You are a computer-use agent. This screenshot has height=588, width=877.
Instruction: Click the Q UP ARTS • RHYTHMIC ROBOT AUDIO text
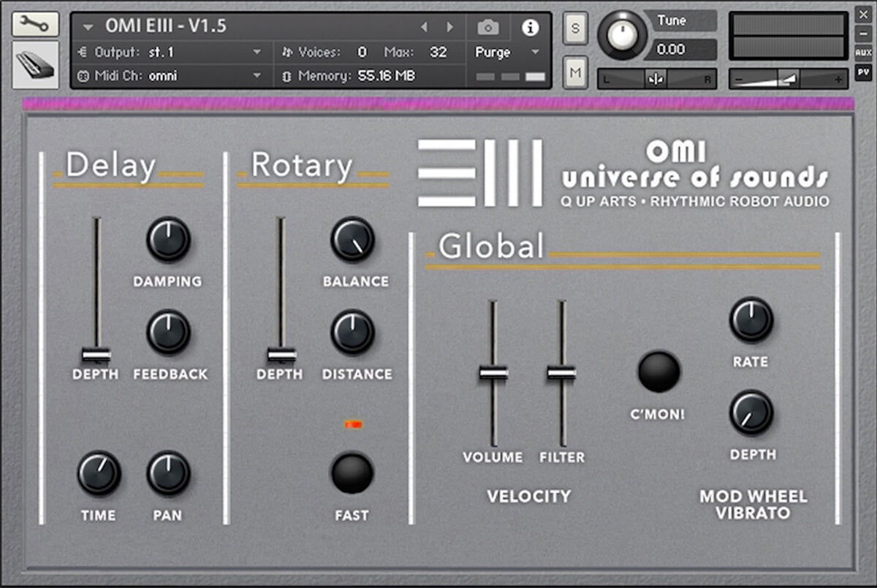(696, 201)
